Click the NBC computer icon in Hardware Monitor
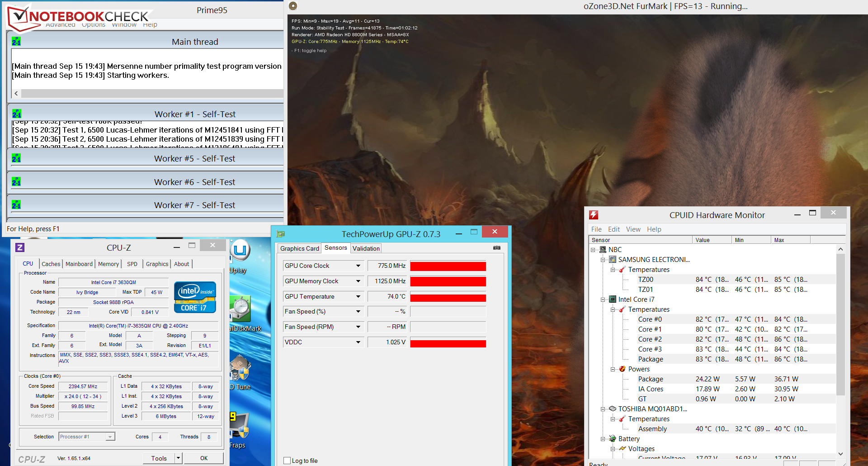The image size is (868, 466). pyautogui.click(x=603, y=250)
